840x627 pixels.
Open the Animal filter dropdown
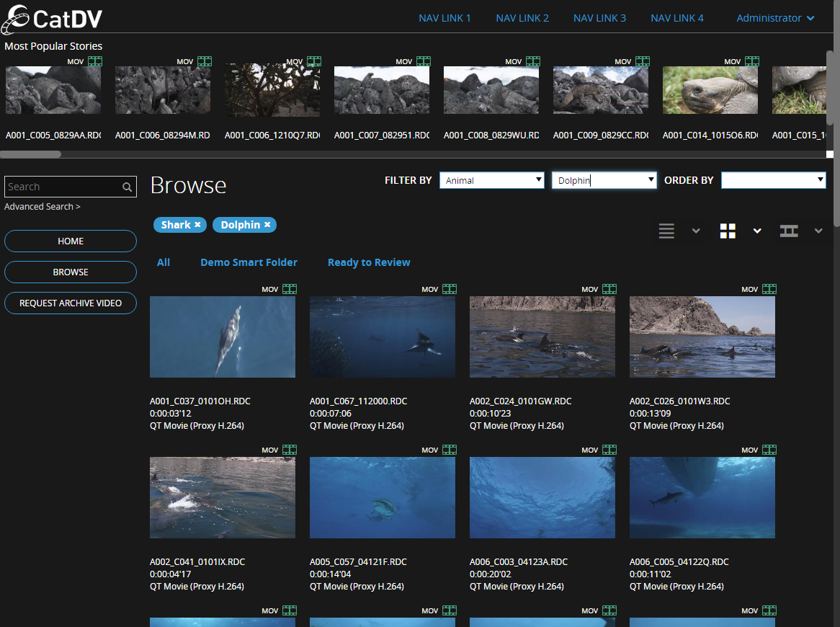coord(492,180)
